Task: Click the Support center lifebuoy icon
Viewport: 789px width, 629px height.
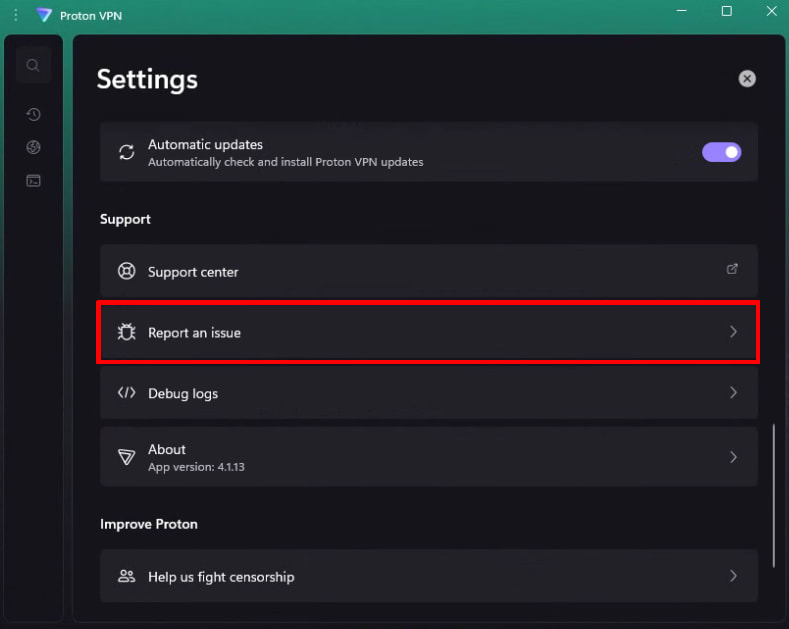Action: tap(127, 271)
